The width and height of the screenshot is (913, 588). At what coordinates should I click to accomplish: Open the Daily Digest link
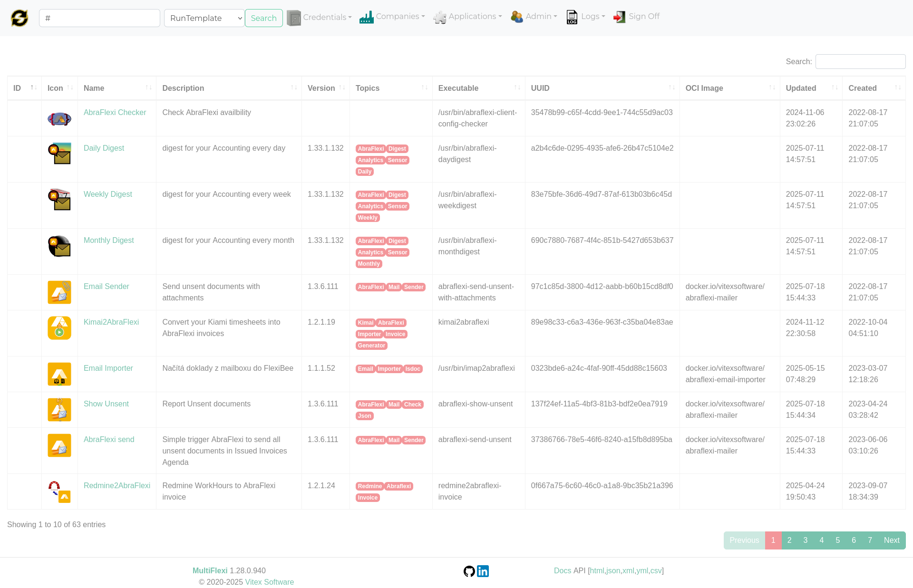[104, 148]
